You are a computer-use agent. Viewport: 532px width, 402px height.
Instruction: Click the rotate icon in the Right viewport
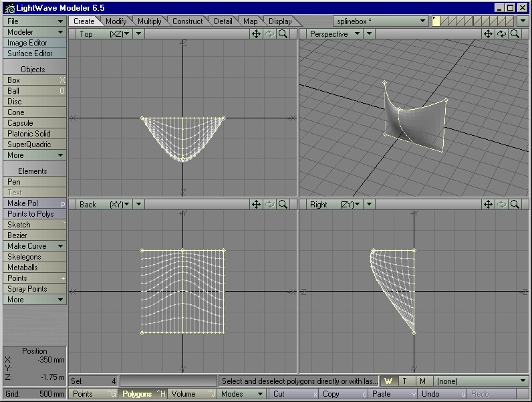[x=501, y=204]
